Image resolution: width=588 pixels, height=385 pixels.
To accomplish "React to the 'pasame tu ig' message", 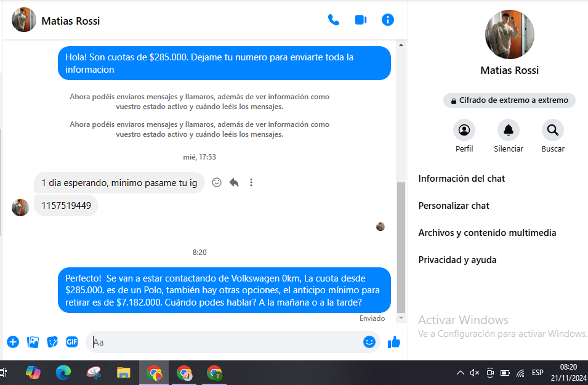I will click(216, 182).
